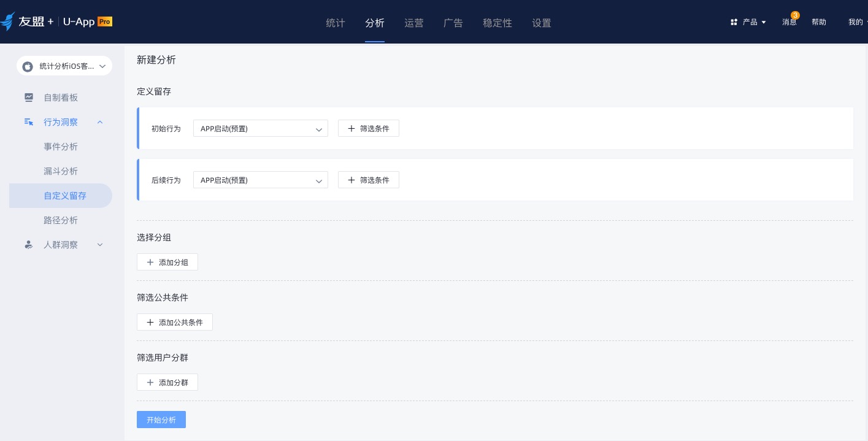
Task: Click the 初始行为 label
Action: pyautogui.click(x=166, y=129)
